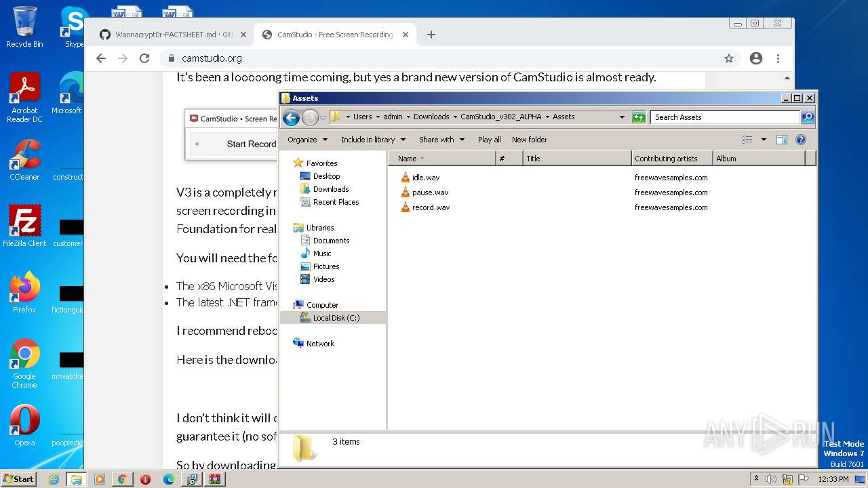Select idle.wav file icon
The width and height of the screenshot is (868, 488).
click(405, 178)
